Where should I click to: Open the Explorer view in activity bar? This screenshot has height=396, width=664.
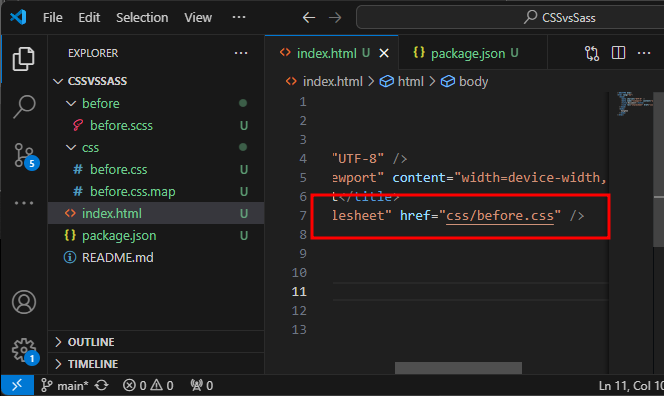24,59
